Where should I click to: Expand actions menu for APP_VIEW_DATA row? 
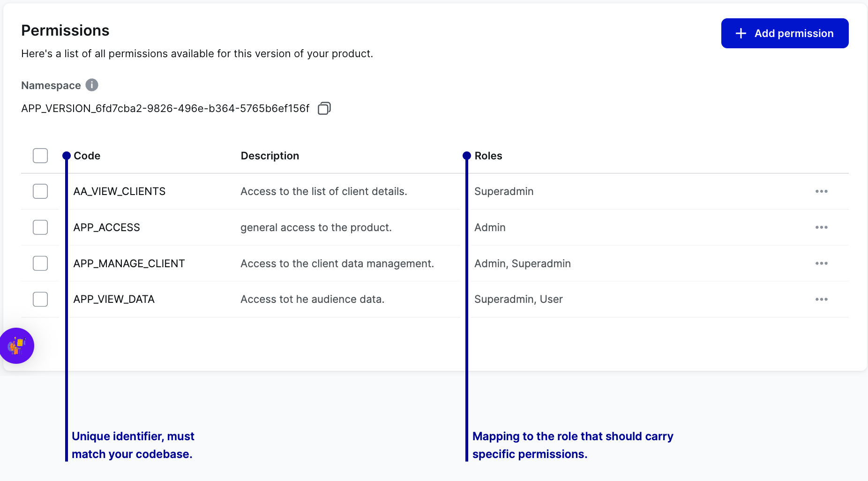pos(821,299)
